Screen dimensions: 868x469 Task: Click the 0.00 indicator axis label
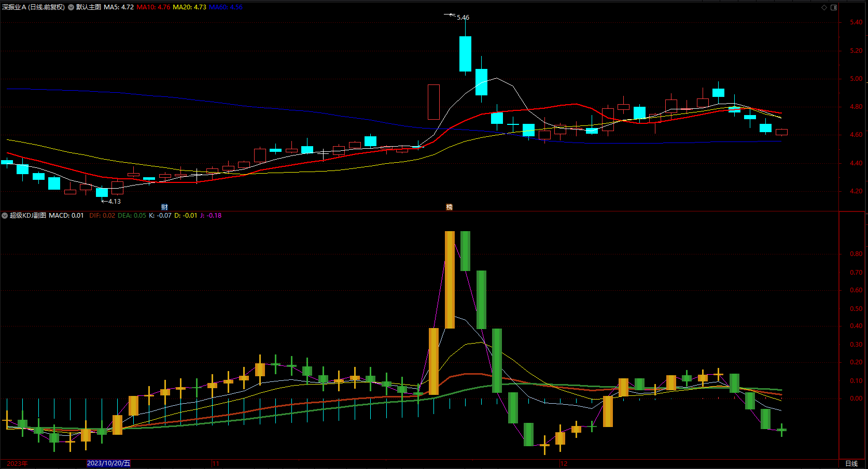(x=857, y=399)
